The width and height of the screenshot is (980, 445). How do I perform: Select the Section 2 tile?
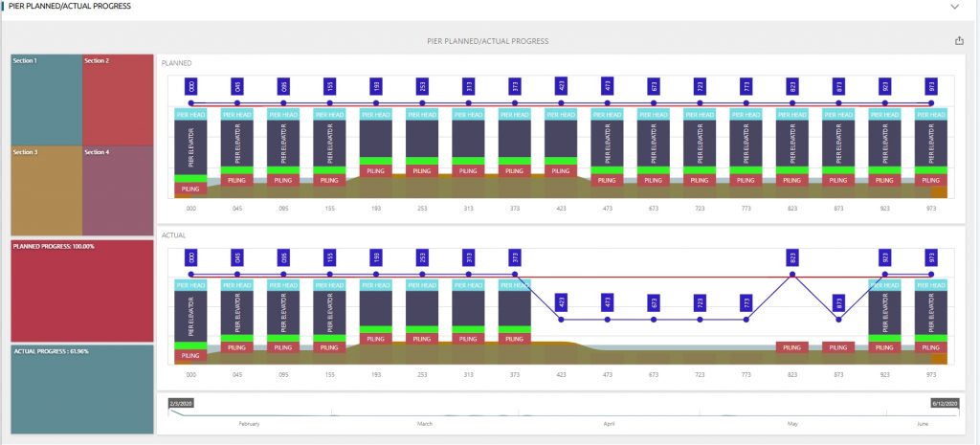pyautogui.click(x=117, y=98)
